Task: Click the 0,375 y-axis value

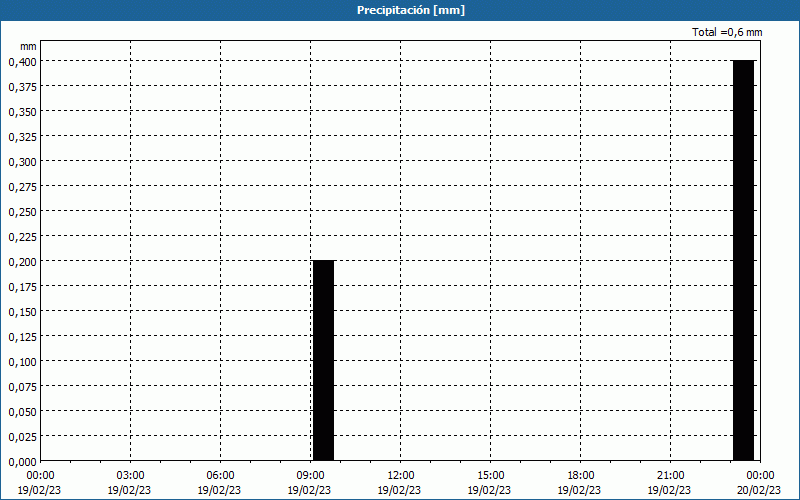Action: coord(22,87)
